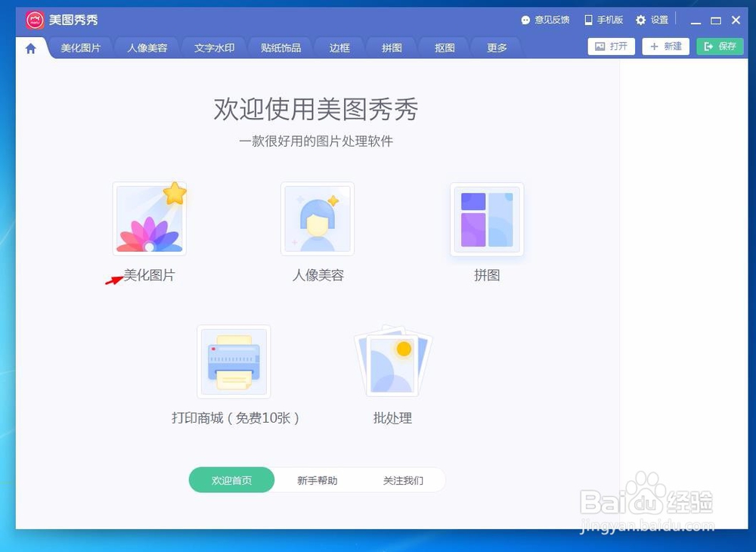Maximize the 美图秀秀 window

pos(716,20)
